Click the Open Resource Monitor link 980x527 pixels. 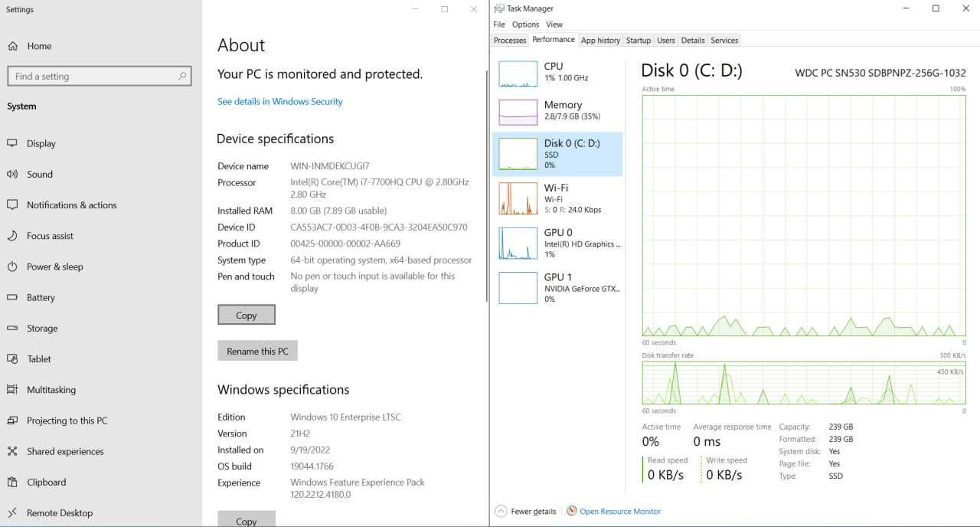(620, 511)
